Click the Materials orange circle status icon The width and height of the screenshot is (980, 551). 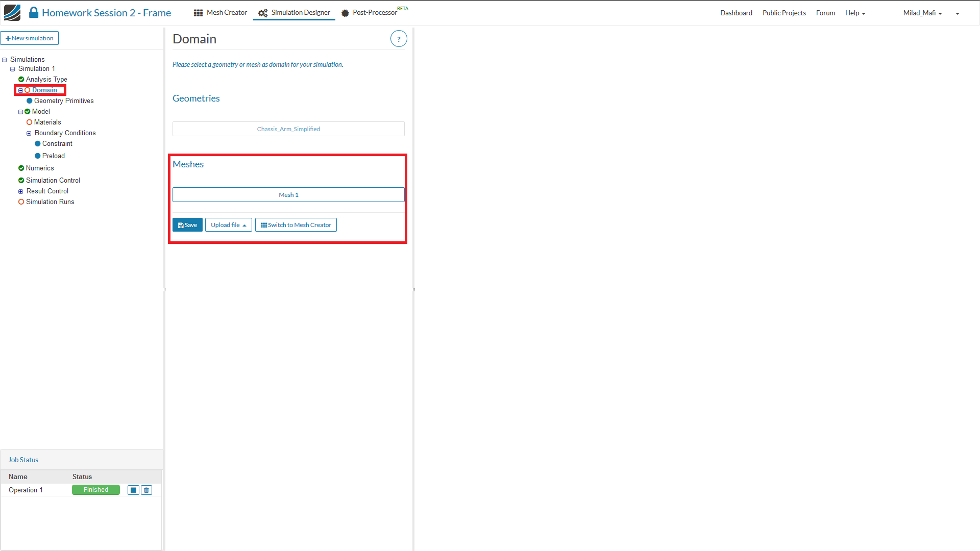30,122
